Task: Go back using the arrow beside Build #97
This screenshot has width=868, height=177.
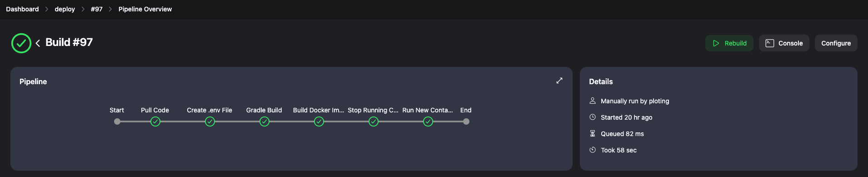Action: point(38,43)
